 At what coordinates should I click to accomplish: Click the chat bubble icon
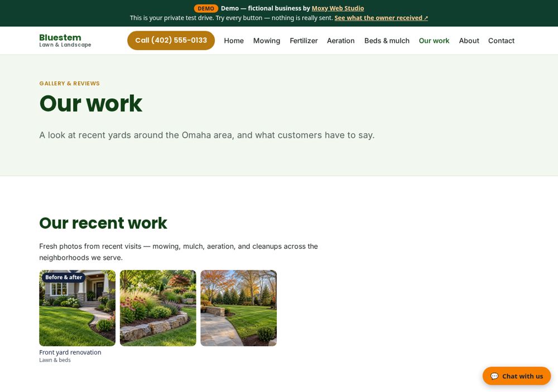coord(494,376)
